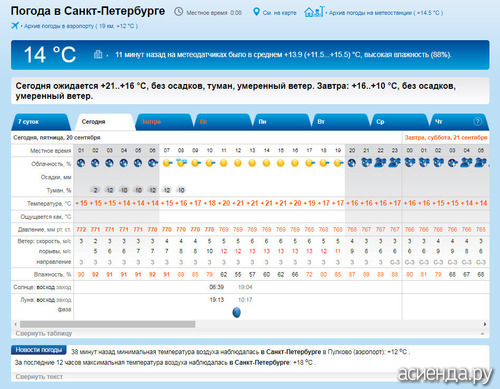Click the help question mark icon
500x389 pixels.
coord(478,122)
